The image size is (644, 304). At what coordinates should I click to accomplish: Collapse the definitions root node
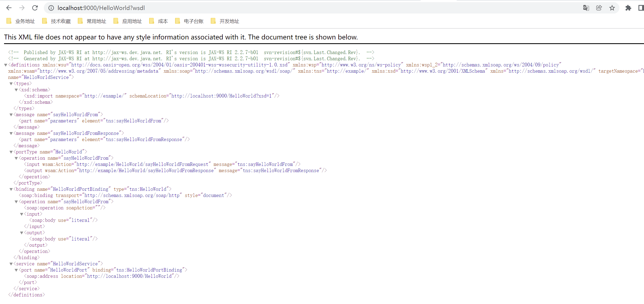[x=6, y=65]
